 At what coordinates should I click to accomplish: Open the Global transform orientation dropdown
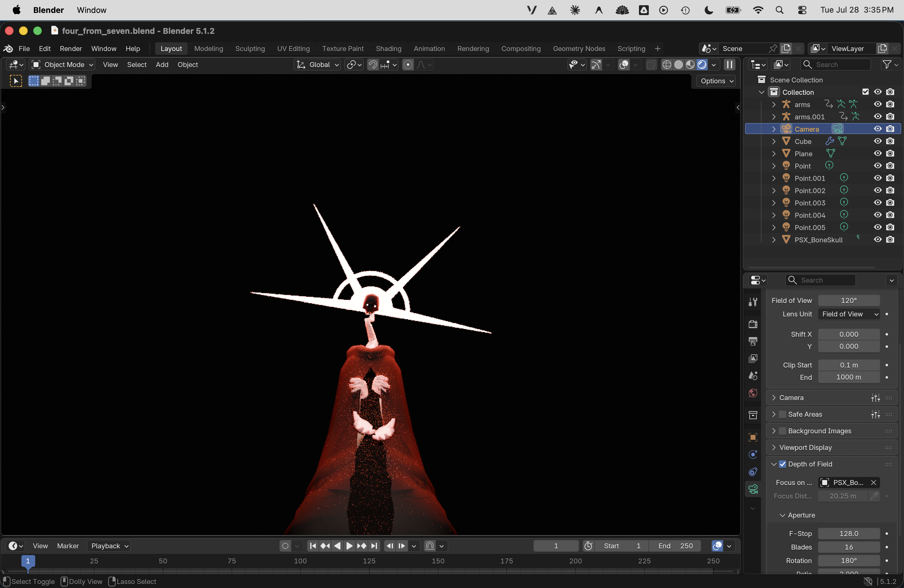coord(317,65)
